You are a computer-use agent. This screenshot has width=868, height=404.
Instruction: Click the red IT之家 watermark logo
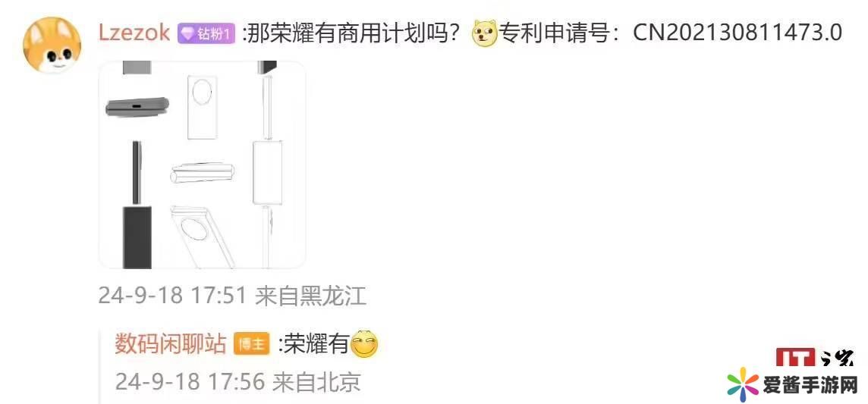tap(813, 358)
